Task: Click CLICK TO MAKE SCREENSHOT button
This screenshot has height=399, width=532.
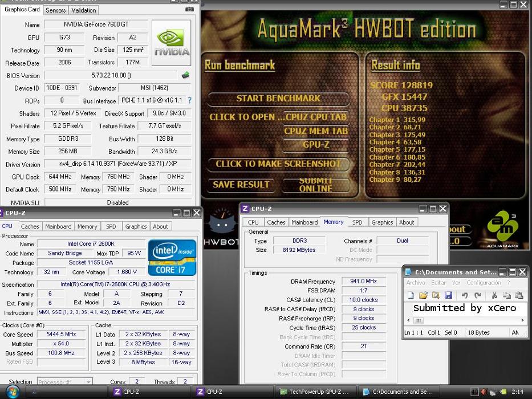Action: click(x=278, y=164)
